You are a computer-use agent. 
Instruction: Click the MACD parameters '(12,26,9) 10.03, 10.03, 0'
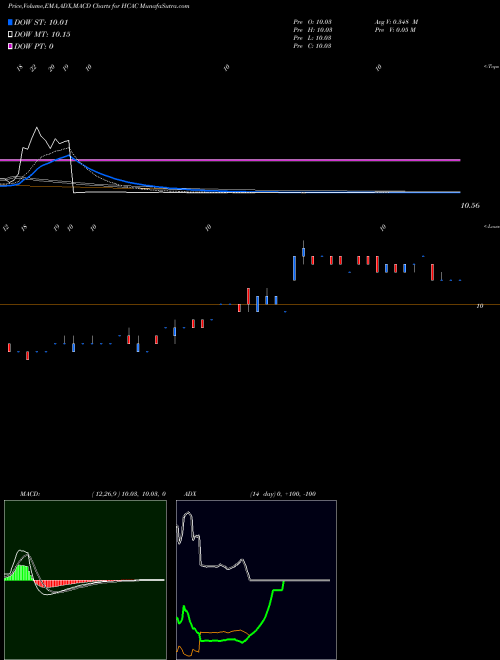click(x=128, y=494)
